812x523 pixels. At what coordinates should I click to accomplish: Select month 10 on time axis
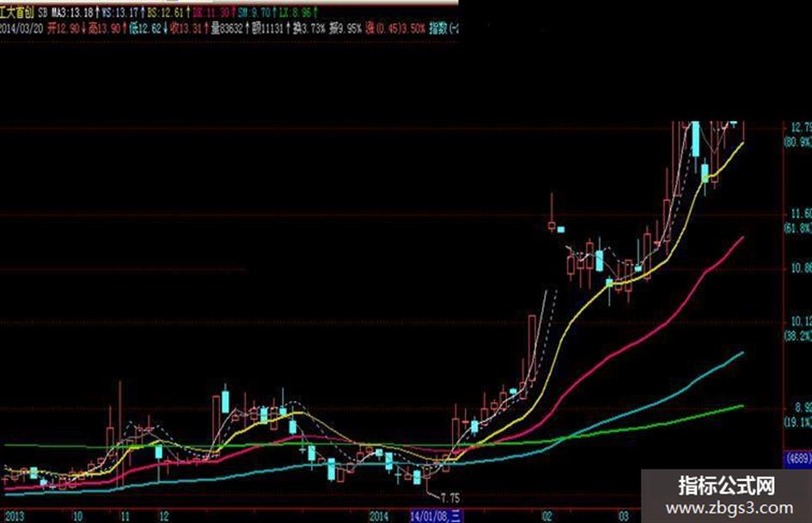(x=77, y=517)
